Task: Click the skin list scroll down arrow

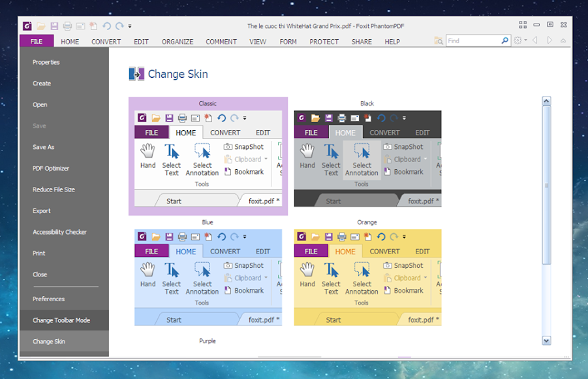Action: click(546, 340)
